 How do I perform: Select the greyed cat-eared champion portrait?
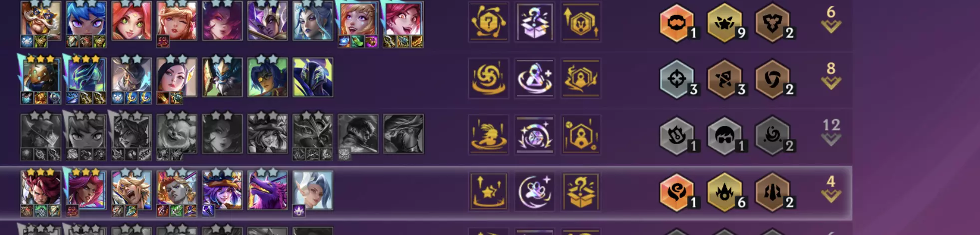[132, 133]
